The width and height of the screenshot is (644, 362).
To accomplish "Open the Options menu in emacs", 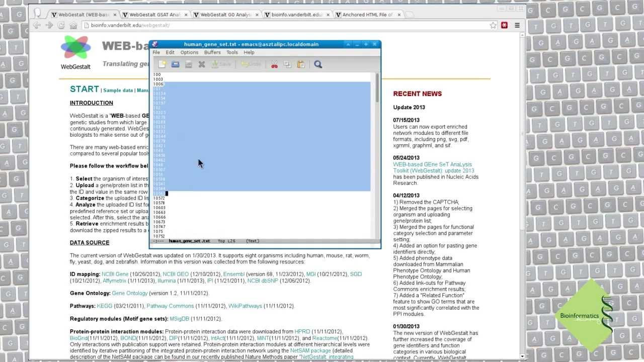I will tap(189, 52).
